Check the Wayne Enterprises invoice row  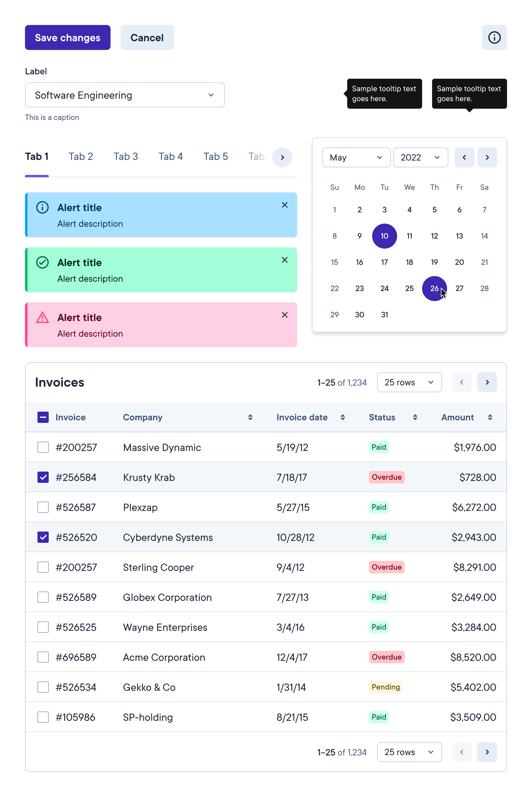(43, 627)
